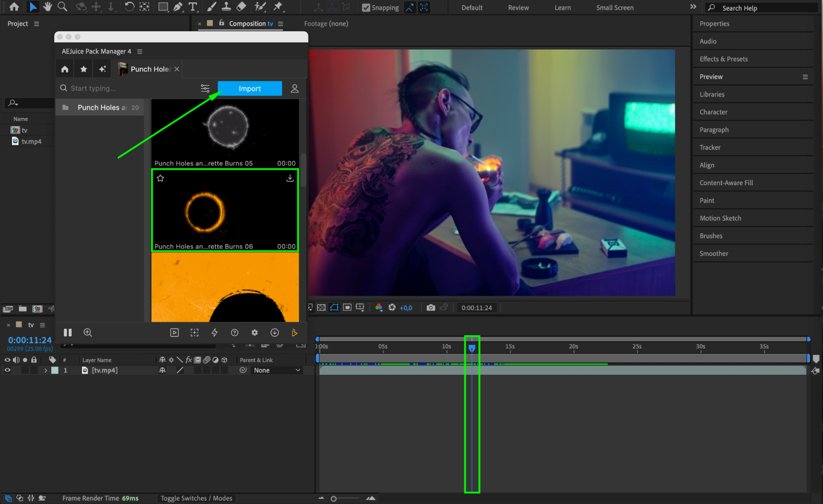Expand the tv.mp4 layer properties

[x=46, y=370]
